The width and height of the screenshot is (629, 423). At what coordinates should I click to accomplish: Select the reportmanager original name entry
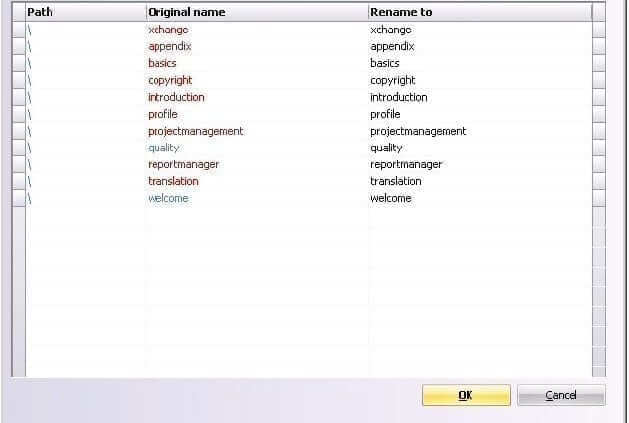pos(183,165)
